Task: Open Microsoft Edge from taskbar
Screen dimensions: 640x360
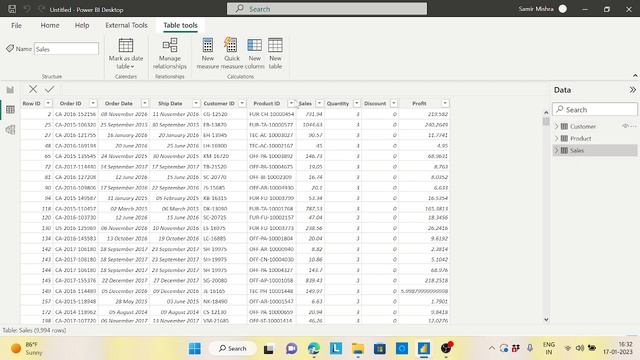Action: click(313, 348)
